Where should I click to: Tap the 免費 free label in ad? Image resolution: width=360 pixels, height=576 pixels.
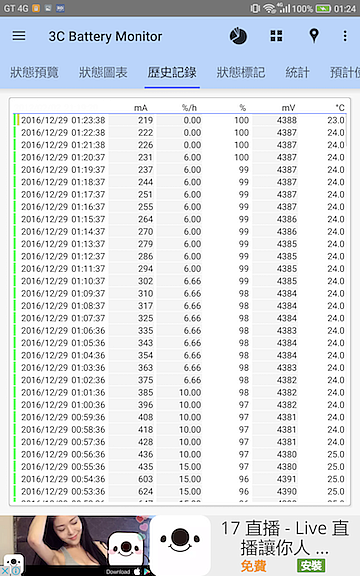click(253, 566)
